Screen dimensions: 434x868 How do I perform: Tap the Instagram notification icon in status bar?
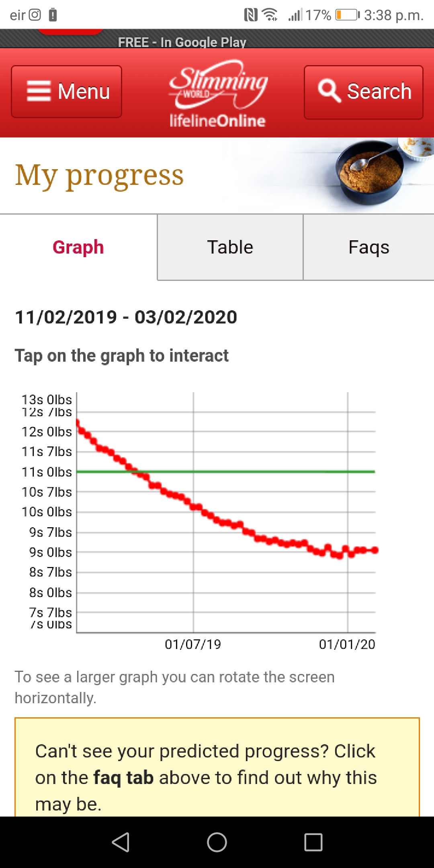click(x=35, y=15)
